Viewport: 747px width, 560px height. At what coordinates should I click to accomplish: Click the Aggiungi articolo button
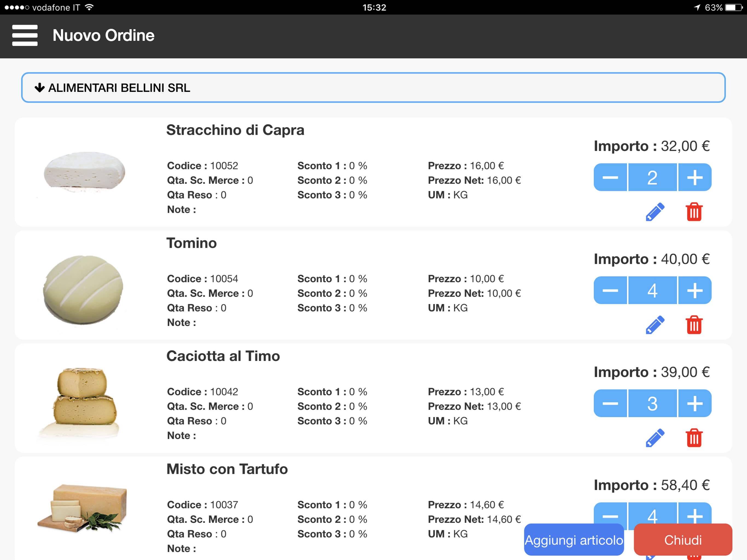pyautogui.click(x=574, y=540)
